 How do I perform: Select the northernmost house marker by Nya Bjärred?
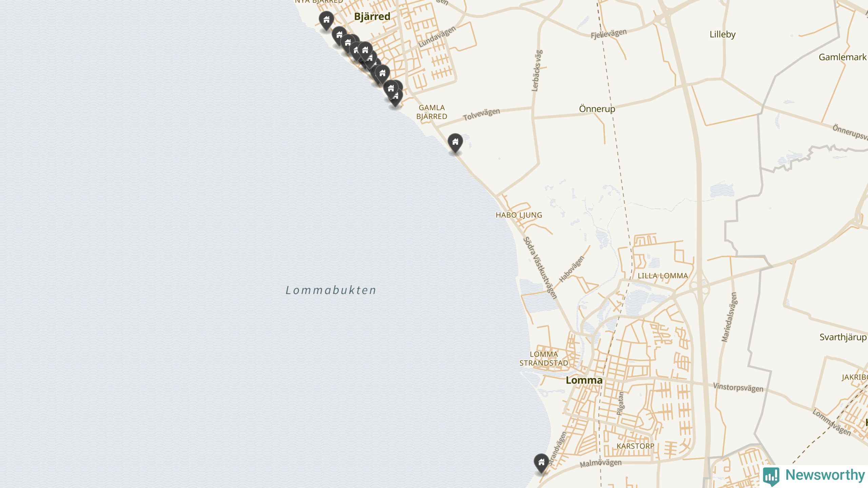(326, 20)
